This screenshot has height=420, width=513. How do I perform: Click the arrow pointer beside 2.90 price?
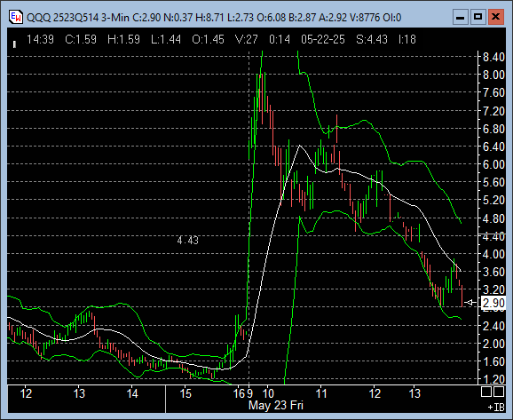pos(470,303)
